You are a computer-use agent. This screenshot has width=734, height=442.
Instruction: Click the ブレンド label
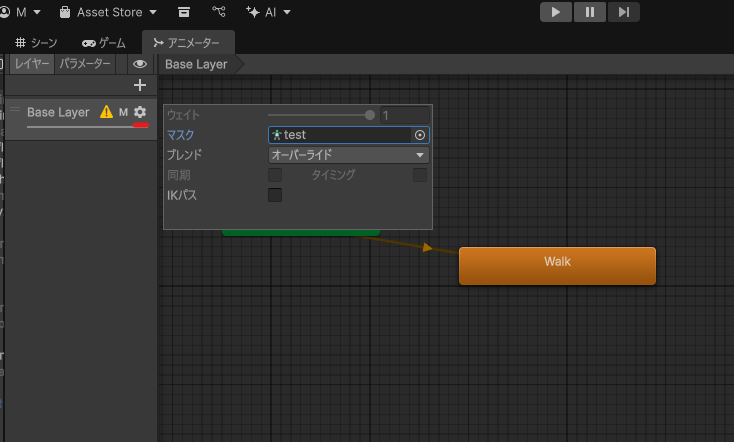tap(184, 155)
